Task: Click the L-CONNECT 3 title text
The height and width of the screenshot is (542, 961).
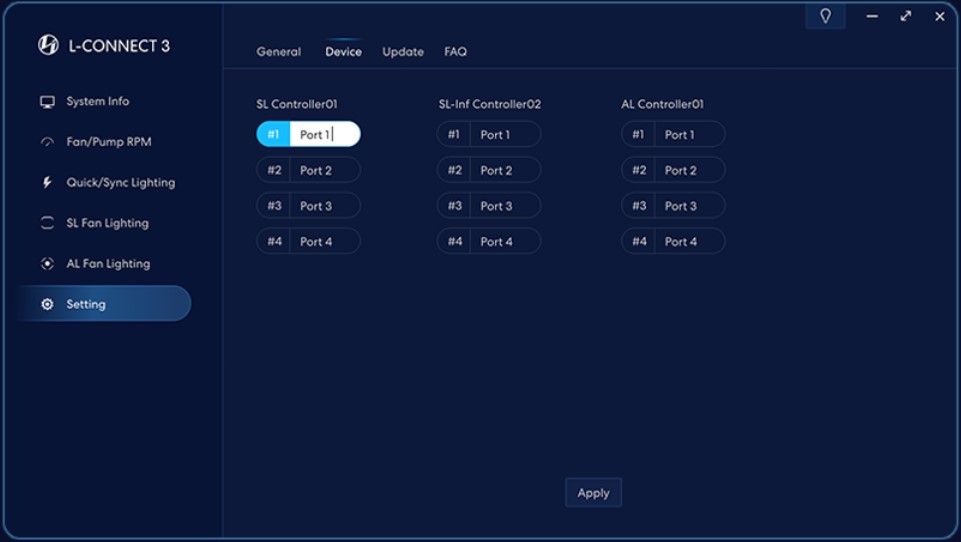Action: pyautogui.click(x=119, y=46)
